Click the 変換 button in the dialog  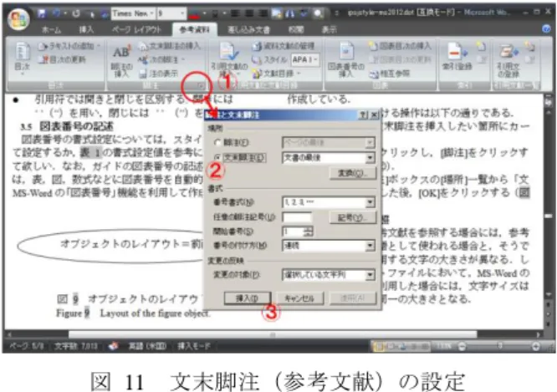coord(353,173)
